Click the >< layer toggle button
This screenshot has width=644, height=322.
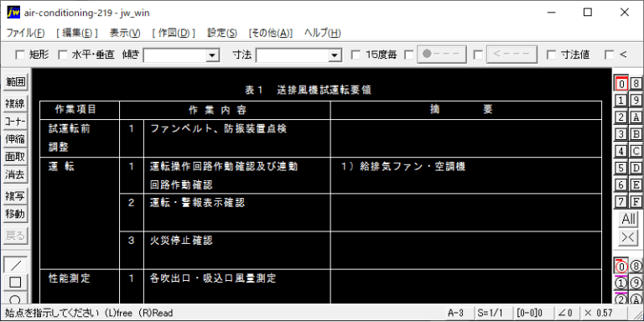tap(629, 237)
